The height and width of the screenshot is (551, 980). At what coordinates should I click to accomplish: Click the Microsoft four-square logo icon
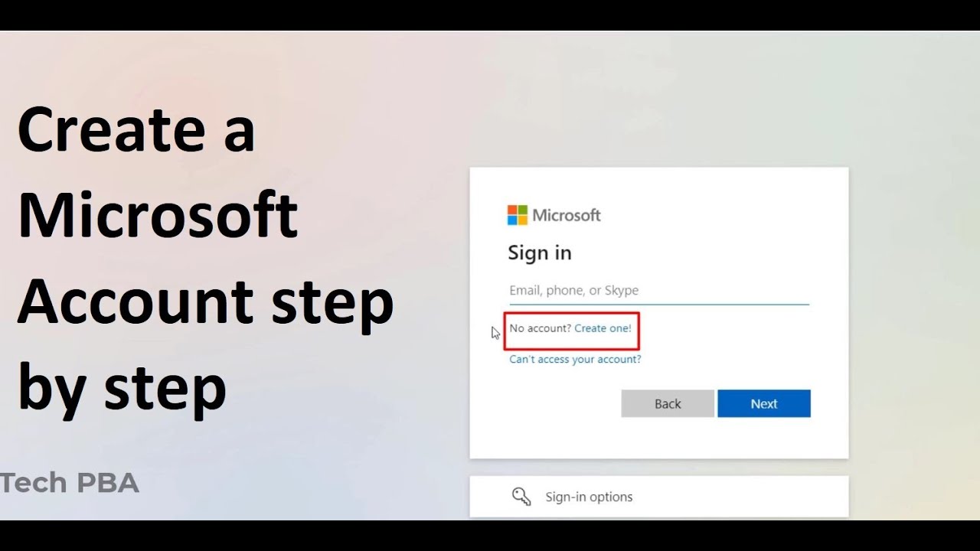click(518, 215)
